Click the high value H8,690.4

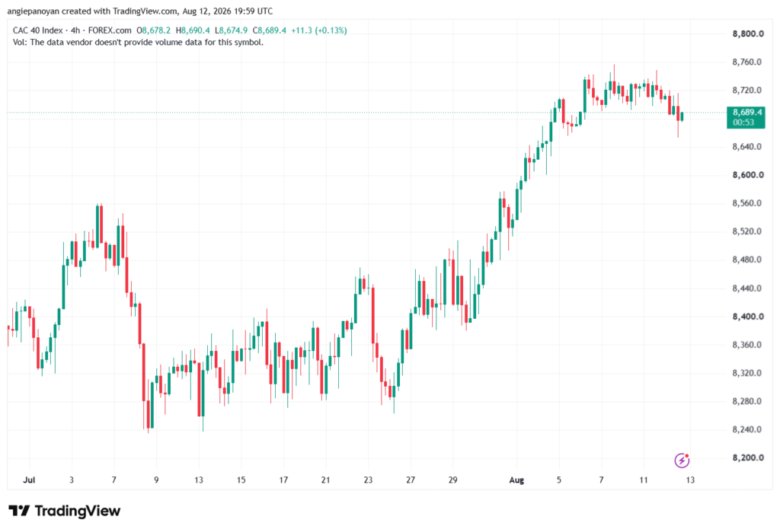193,30
